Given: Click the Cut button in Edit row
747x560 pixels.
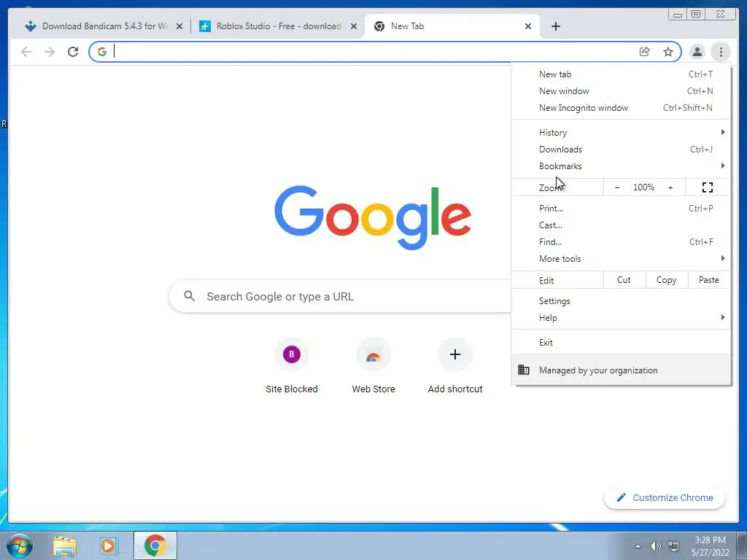Looking at the screenshot, I should (x=624, y=280).
